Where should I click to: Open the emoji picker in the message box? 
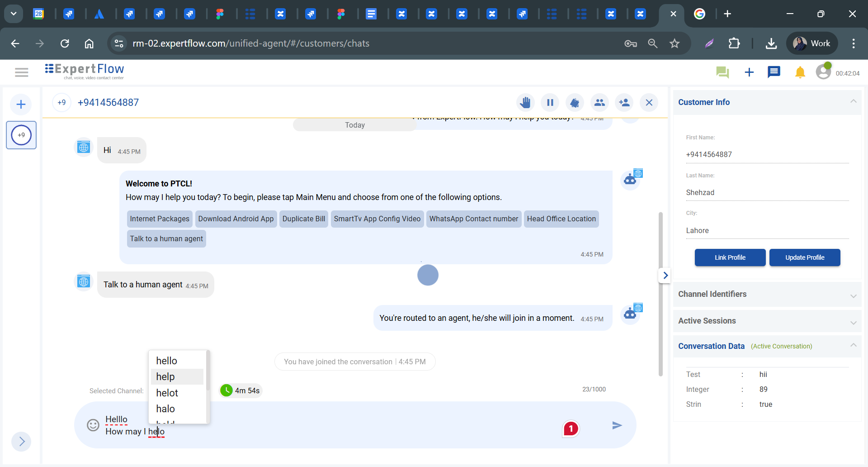(93, 425)
